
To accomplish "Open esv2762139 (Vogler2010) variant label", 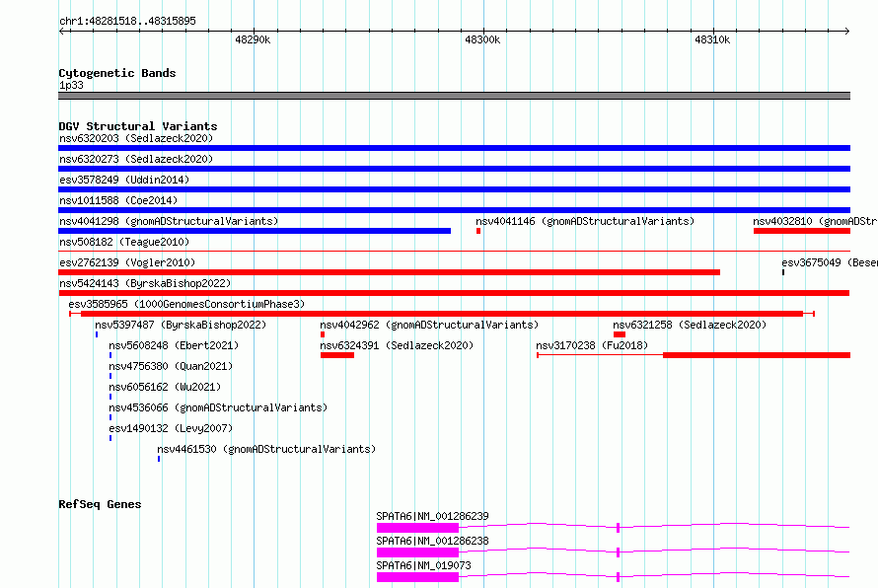I will coord(127,262).
